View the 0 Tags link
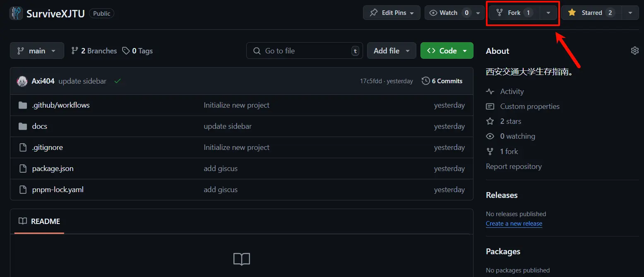644x277 pixels. click(137, 51)
